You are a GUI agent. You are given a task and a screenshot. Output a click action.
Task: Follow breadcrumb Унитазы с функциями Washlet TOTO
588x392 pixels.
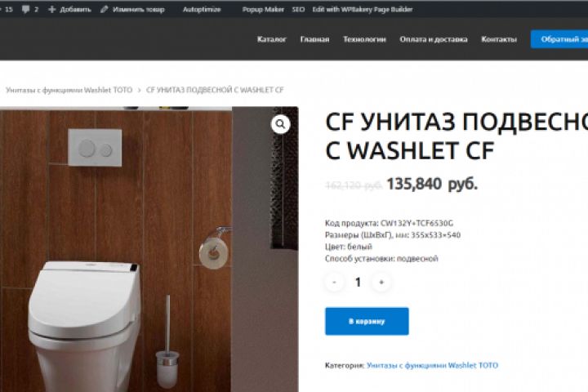point(69,90)
